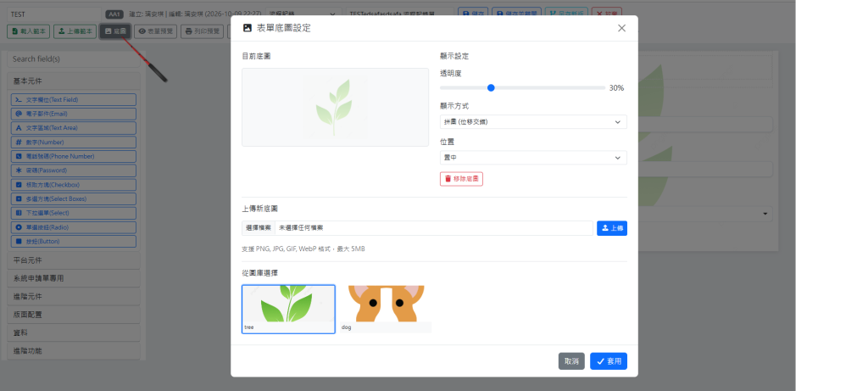The image size is (868, 391).
Task: Select the 密碼(Password) component
Action: [74, 170]
